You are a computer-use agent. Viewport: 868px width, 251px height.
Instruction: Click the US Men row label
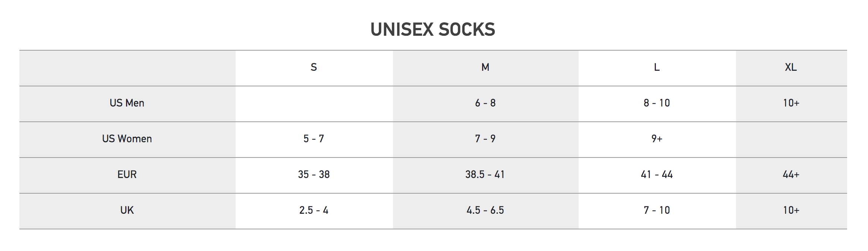[127, 103]
